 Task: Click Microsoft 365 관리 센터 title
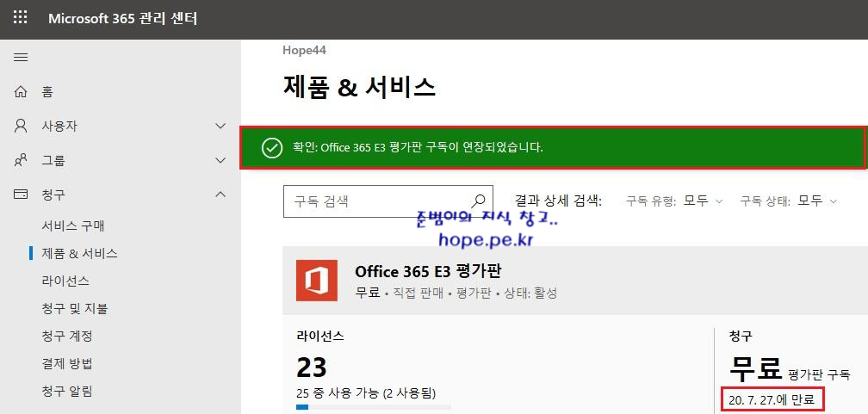pyautogui.click(x=123, y=18)
